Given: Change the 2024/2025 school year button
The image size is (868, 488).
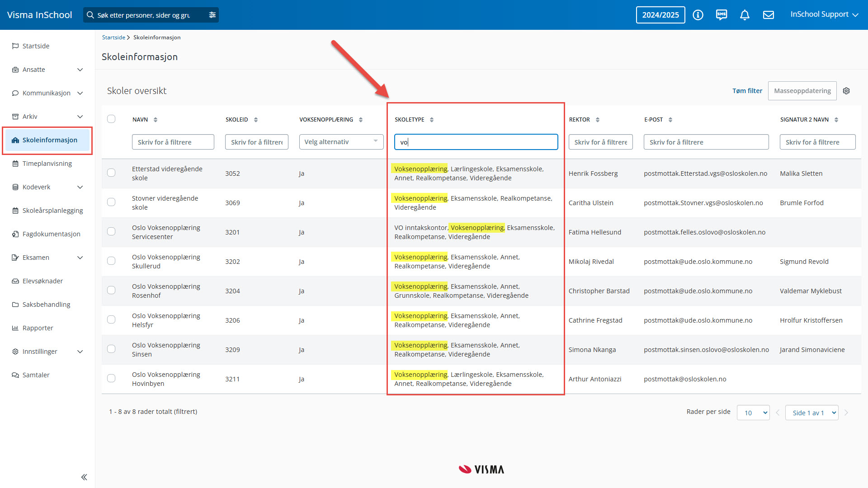Looking at the screenshot, I should [660, 15].
